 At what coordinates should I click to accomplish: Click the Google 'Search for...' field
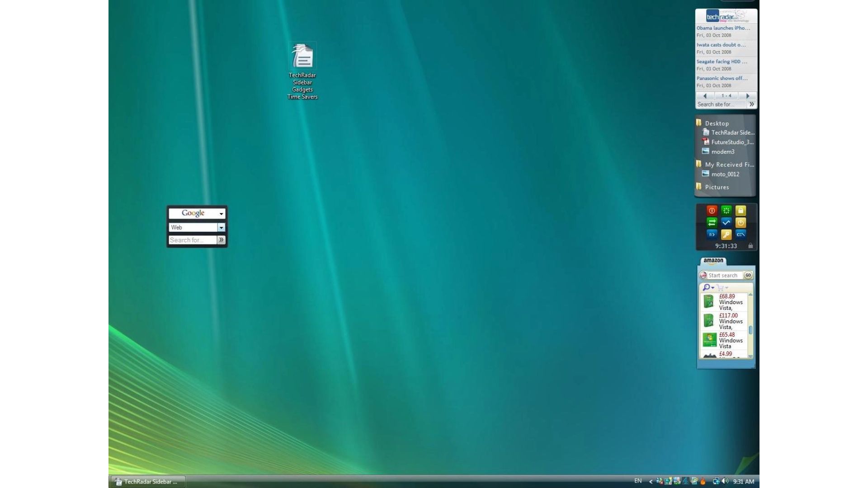click(x=193, y=240)
